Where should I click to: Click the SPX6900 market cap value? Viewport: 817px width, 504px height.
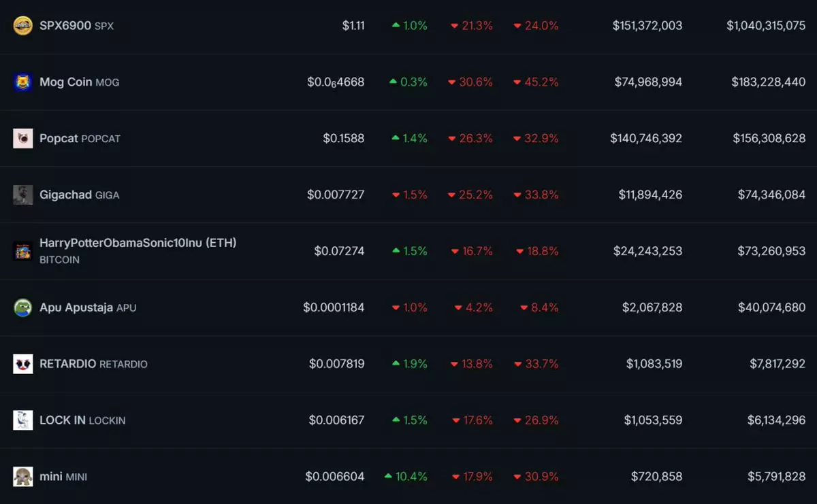point(766,26)
